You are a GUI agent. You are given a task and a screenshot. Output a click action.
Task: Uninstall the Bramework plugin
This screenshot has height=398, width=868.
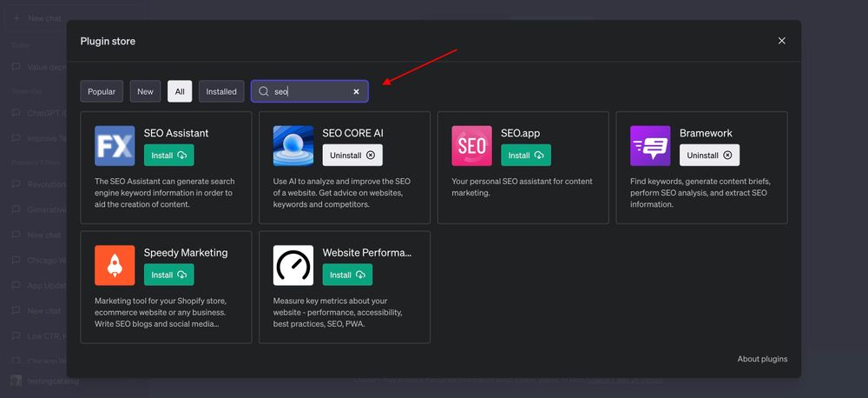click(x=709, y=156)
